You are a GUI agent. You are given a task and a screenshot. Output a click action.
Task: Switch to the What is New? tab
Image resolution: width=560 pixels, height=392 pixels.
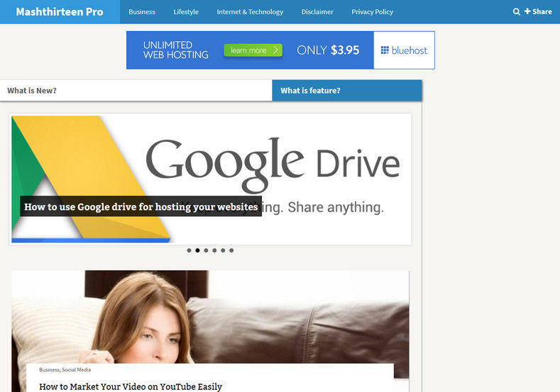[x=136, y=91]
